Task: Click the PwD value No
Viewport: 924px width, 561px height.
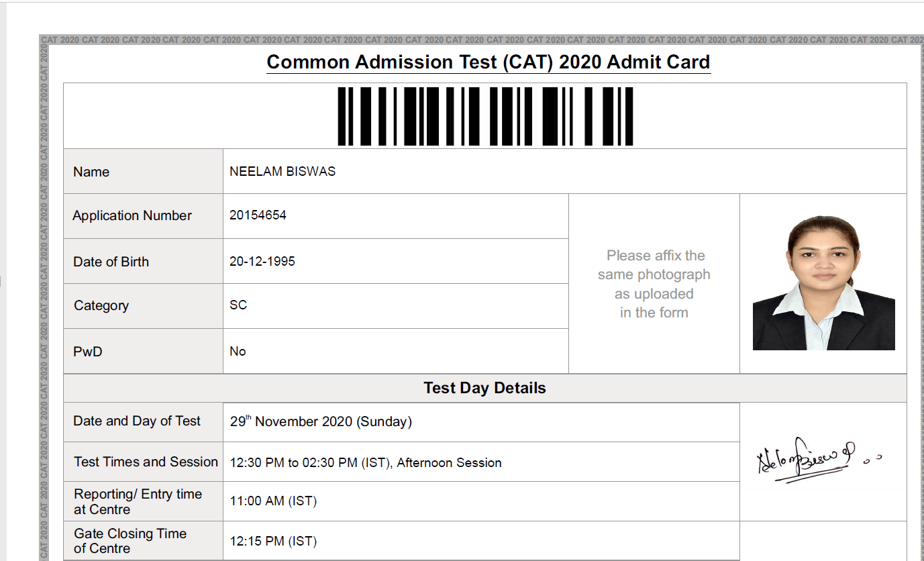Action: (238, 352)
